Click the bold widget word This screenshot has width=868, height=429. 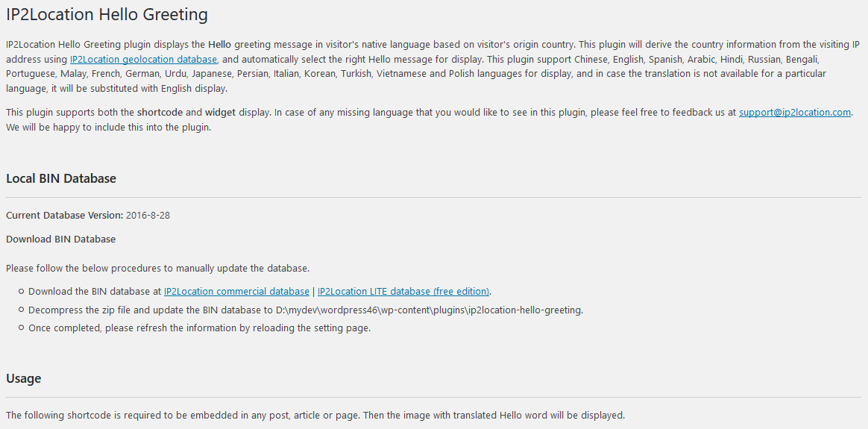pyautogui.click(x=220, y=113)
